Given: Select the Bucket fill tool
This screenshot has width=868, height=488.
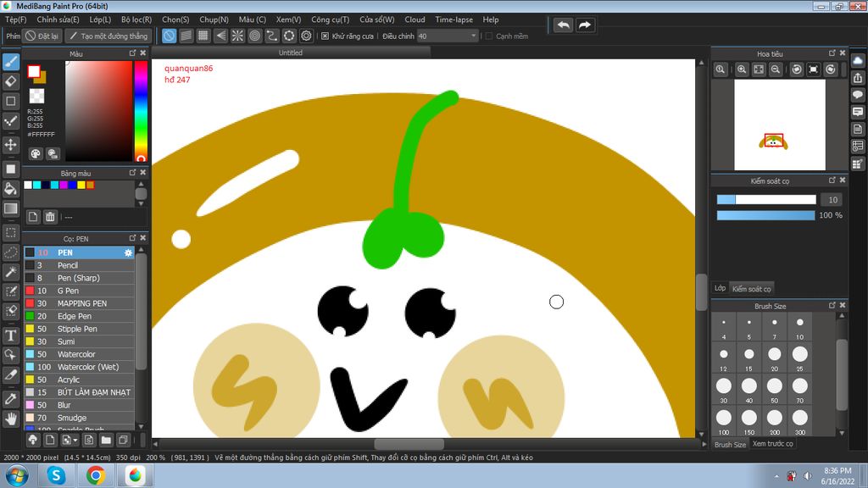Looking at the screenshot, I should coord(10,189).
